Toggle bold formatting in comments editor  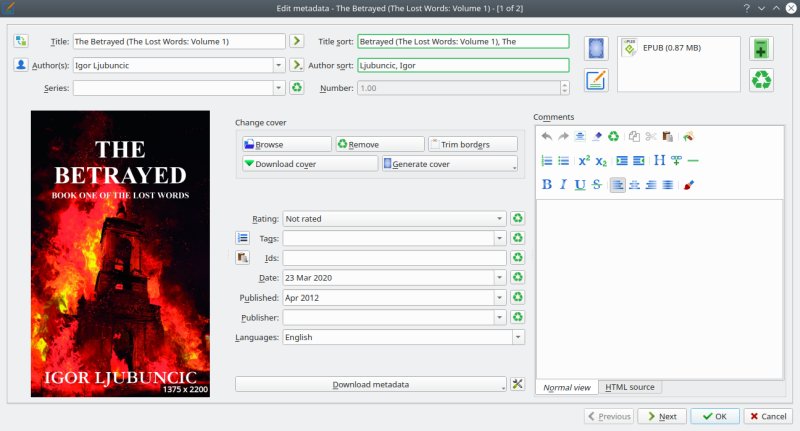pyautogui.click(x=547, y=184)
